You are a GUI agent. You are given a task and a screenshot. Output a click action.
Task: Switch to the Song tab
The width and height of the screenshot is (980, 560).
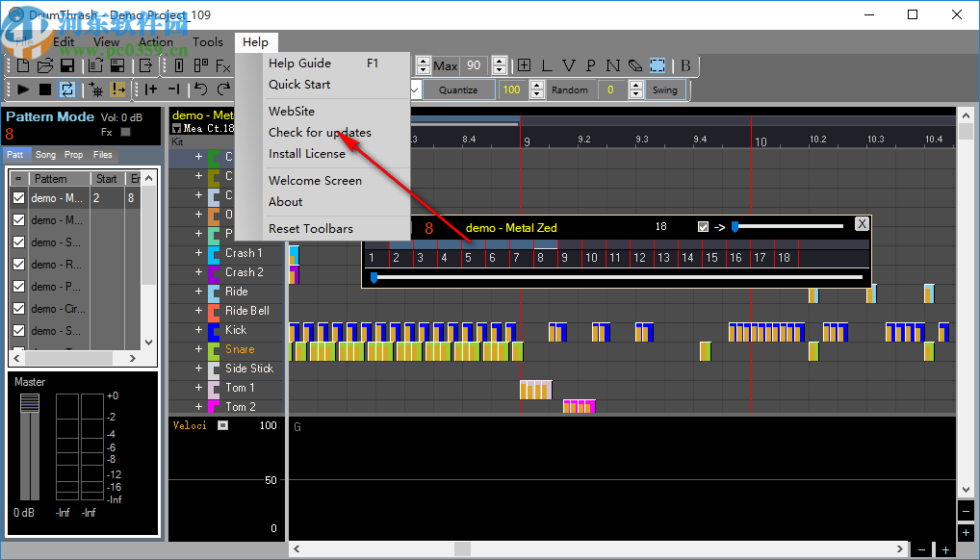pyautogui.click(x=45, y=155)
